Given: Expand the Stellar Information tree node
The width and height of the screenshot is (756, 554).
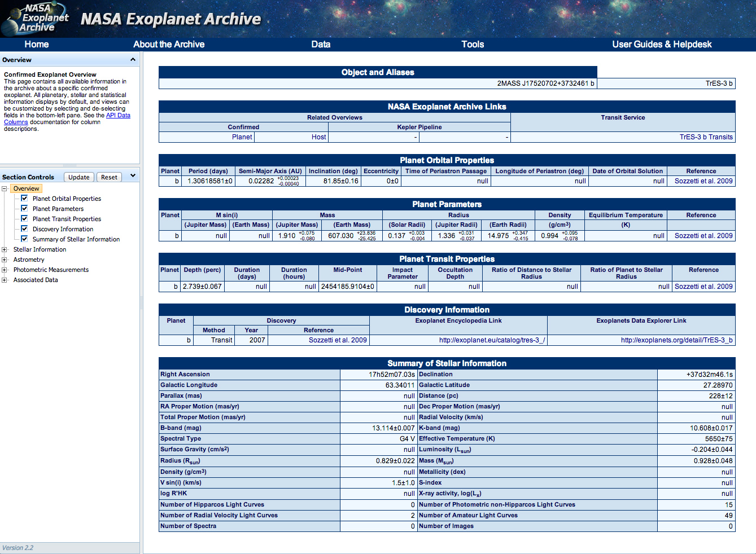Looking at the screenshot, I should pos(4,249).
